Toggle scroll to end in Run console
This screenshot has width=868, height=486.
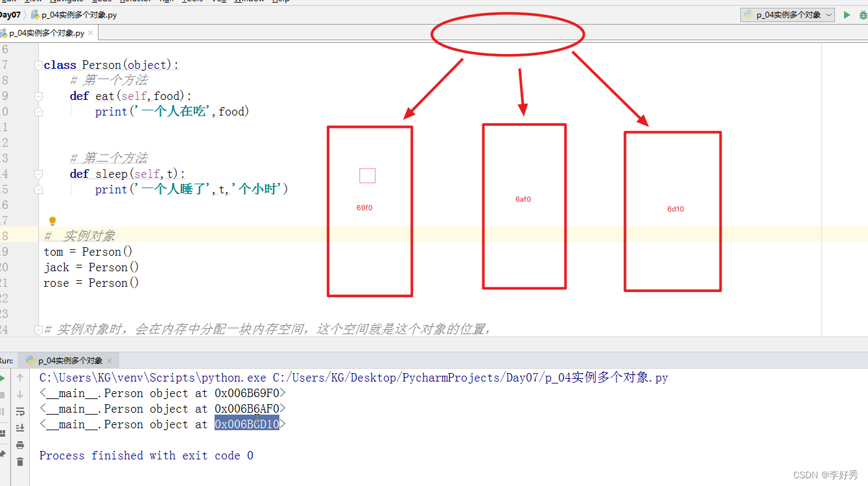pyautogui.click(x=20, y=428)
